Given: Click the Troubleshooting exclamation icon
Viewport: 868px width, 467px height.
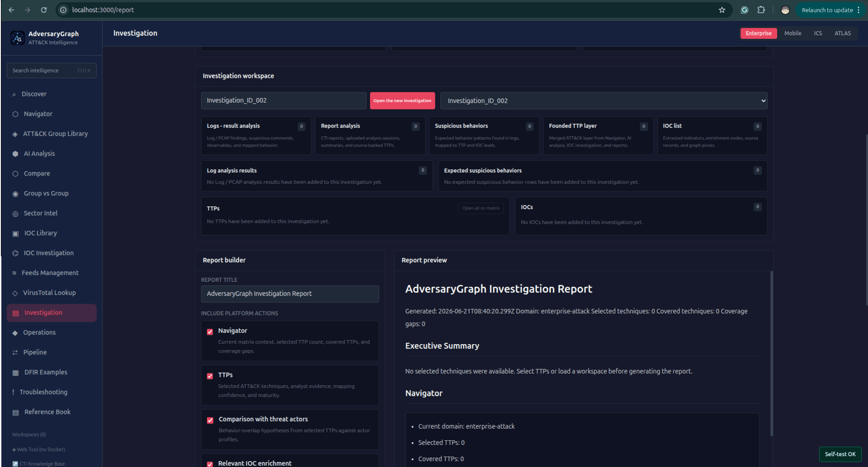Looking at the screenshot, I should tap(13, 392).
